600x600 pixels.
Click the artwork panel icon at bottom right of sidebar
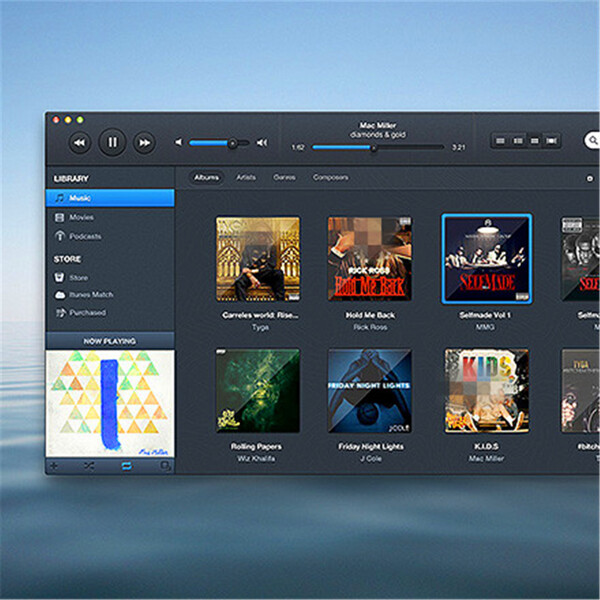point(165,466)
